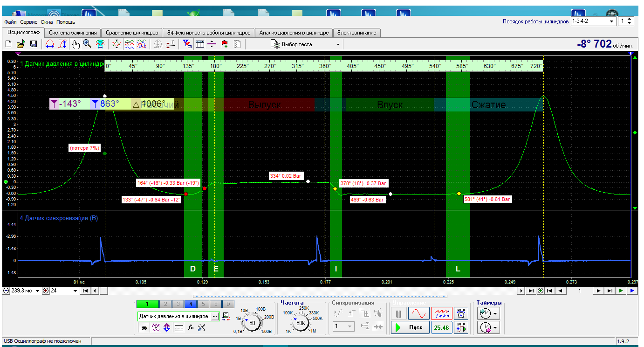Image resolution: width=644 pixels, height=347 pixels.
Task: Adjust the frequency 50K knob
Action: click(x=301, y=322)
